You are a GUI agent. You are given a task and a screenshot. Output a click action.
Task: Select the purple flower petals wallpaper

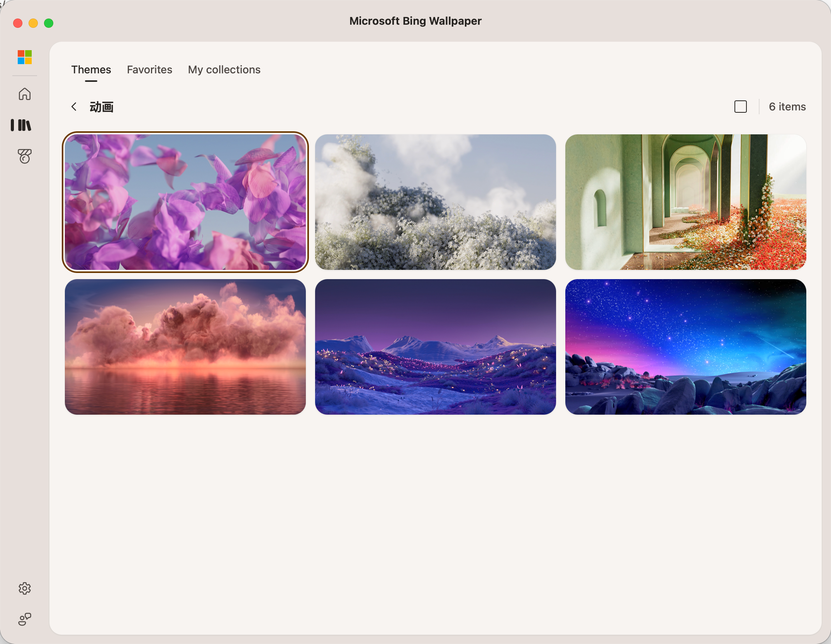pyautogui.click(x=185, y=202)
